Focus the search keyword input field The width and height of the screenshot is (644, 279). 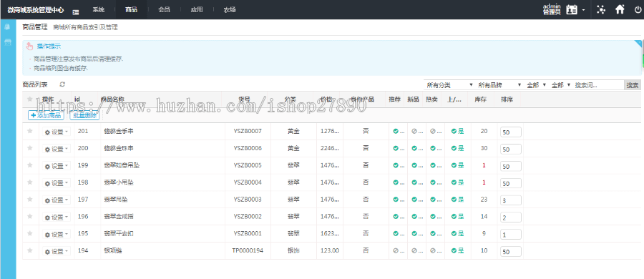(x=598, y=85)
